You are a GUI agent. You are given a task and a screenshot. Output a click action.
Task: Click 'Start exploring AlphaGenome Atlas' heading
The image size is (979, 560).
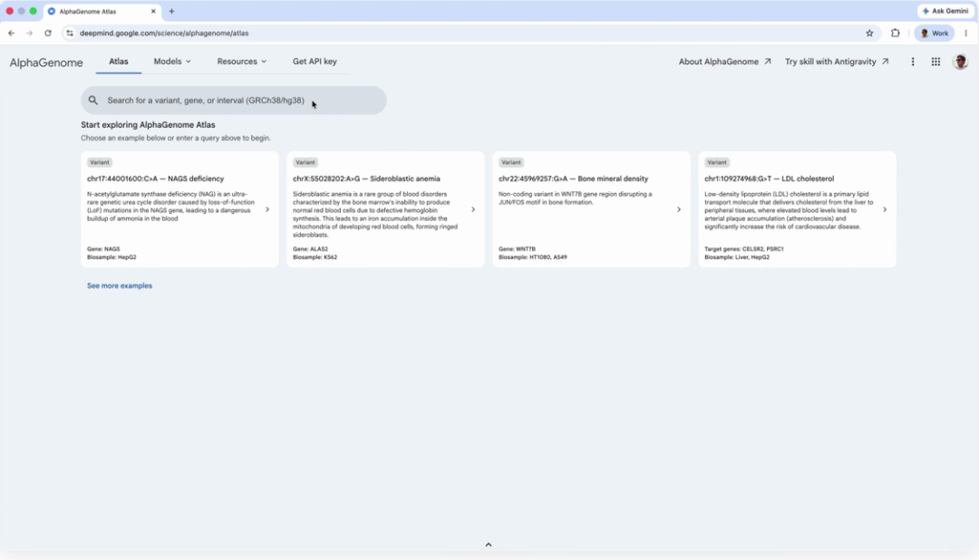[x=148, y=125]
